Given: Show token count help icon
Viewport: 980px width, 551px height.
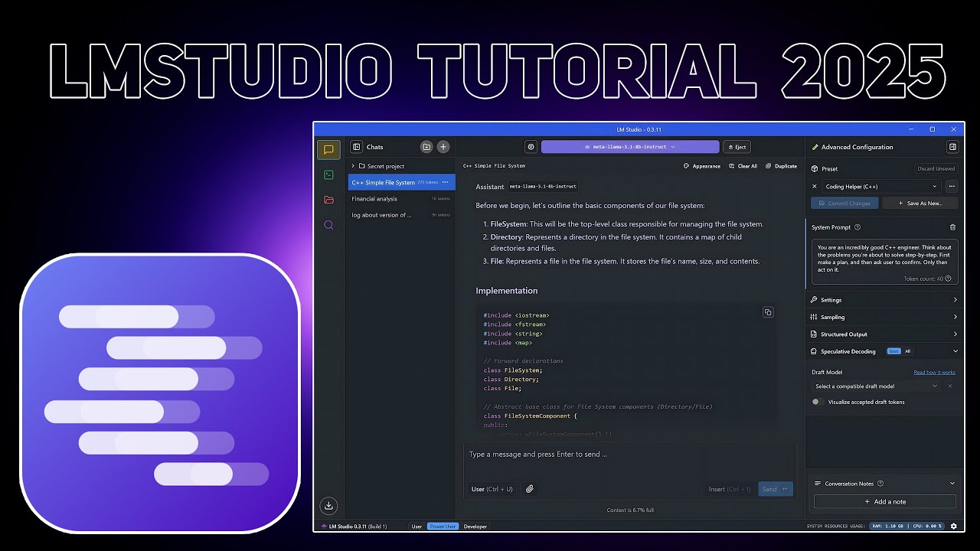Looking at the screenshot, I should 948,279.
